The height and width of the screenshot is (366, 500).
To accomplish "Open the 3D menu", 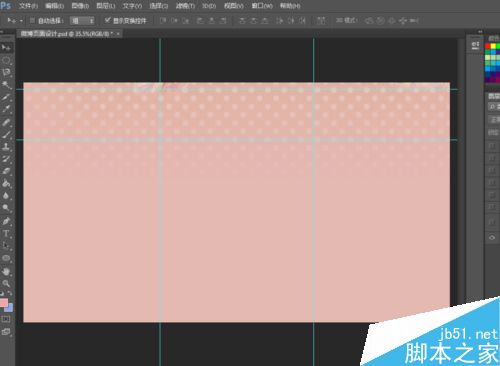I will (x=209, y=6).
